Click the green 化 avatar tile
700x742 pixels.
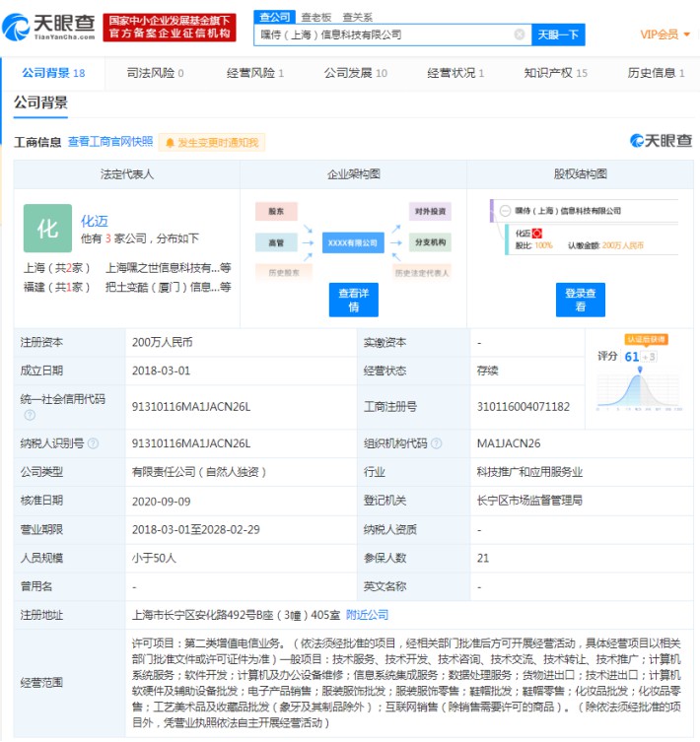[x=48, y=228]
